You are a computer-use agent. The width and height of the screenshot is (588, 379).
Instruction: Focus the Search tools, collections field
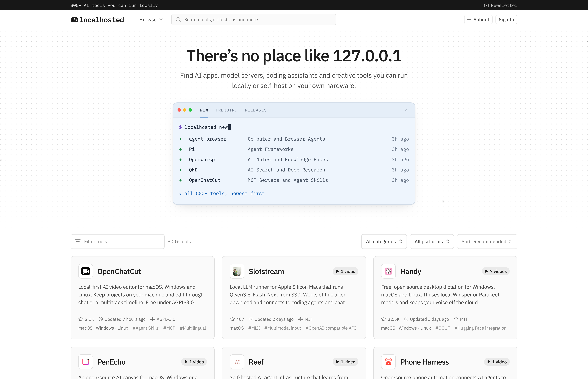click(x=254, y=20)
